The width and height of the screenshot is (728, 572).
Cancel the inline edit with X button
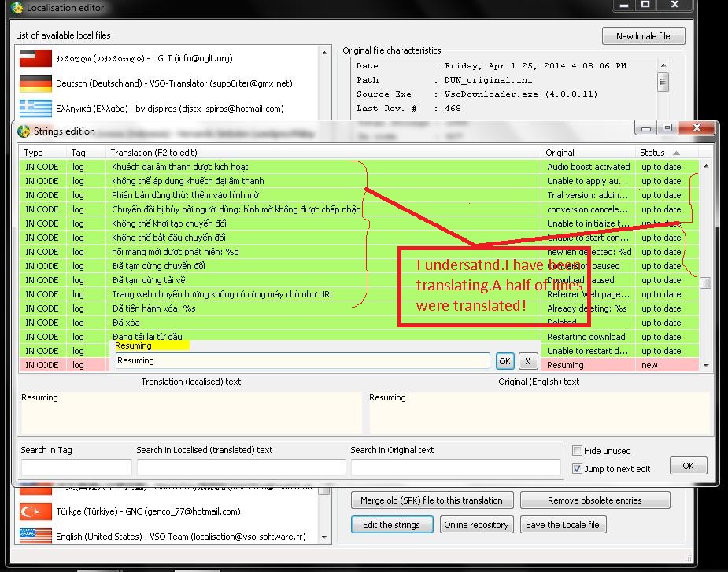528,361
